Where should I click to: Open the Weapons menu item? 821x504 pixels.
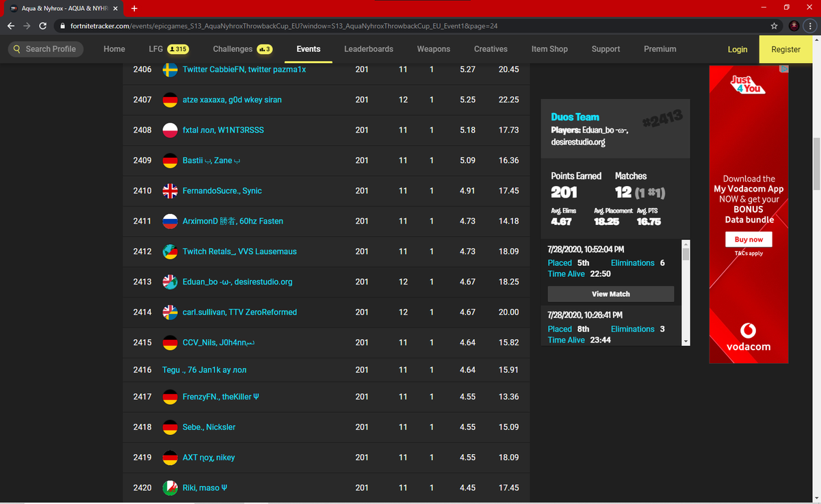434,49
